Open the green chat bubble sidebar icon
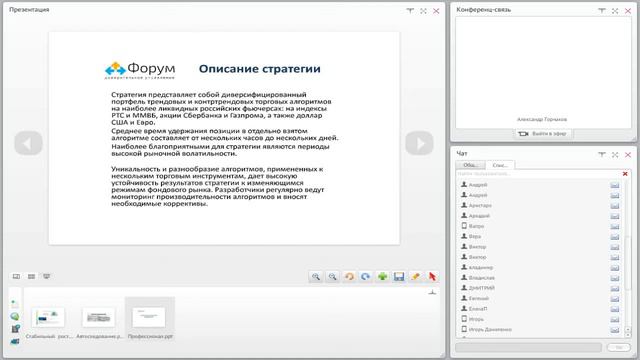The height and width of the screenshot is (360, 640). pos(15,316)
